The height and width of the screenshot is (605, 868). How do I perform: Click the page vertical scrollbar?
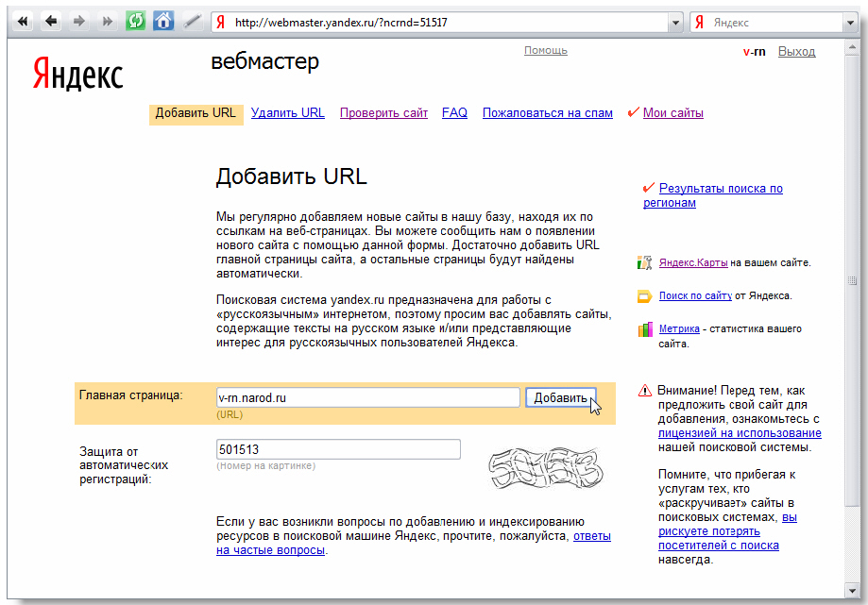[855, 283]
